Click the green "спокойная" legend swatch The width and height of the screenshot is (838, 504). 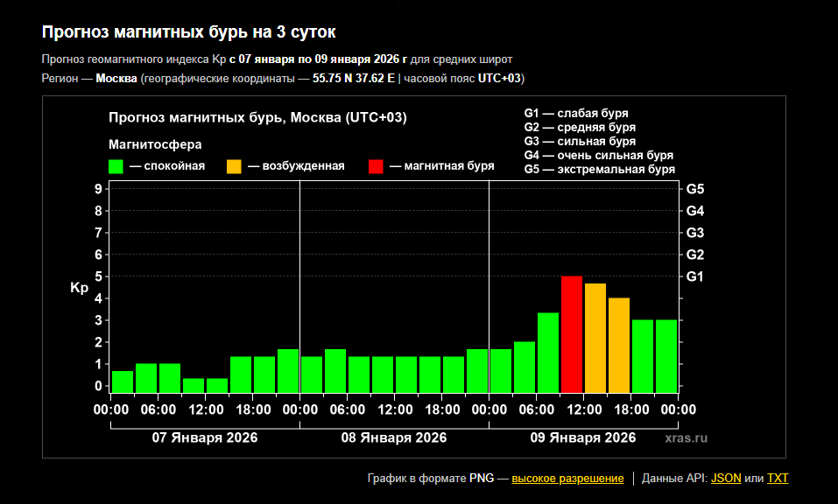click(x=116, y=166)
